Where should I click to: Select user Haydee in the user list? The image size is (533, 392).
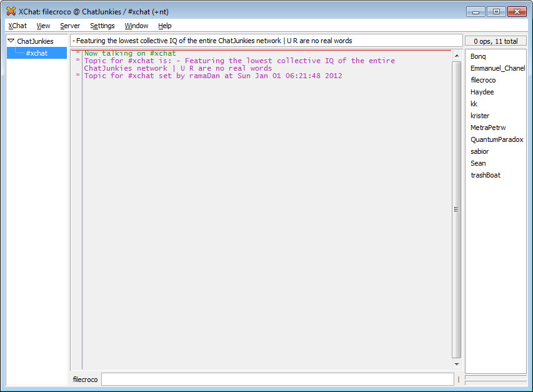(x=482, y=92)
